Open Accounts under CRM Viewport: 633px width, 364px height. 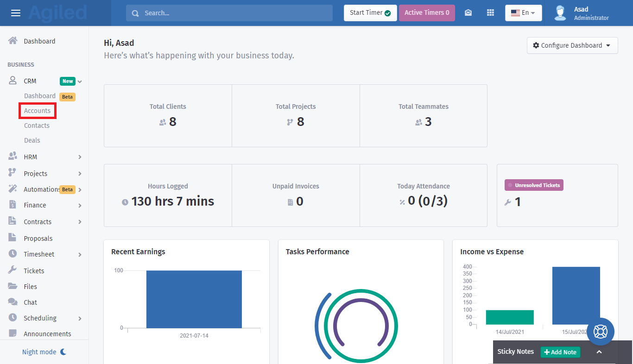[37, 111]
